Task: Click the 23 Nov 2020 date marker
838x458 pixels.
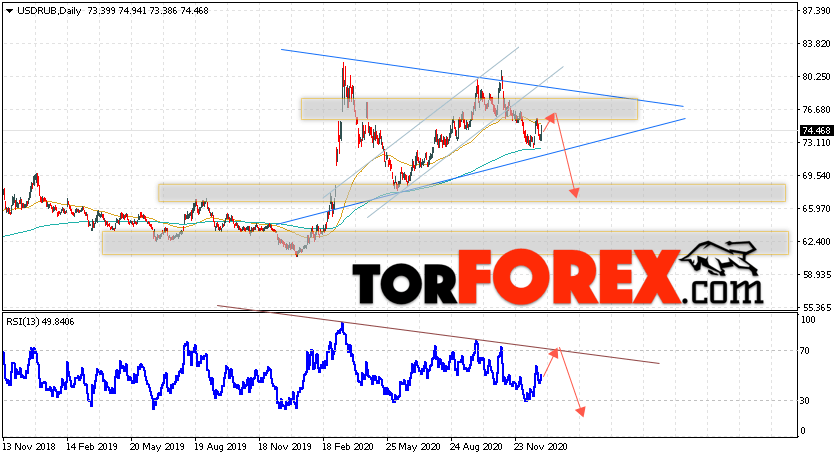Action: tap(540, 446)
